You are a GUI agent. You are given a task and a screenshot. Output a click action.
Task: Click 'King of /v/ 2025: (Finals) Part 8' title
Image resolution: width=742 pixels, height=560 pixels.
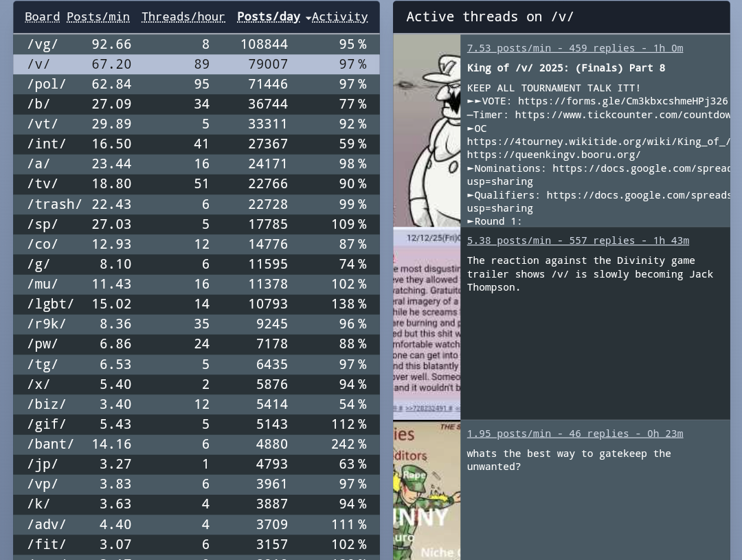(x=566, y=68)
